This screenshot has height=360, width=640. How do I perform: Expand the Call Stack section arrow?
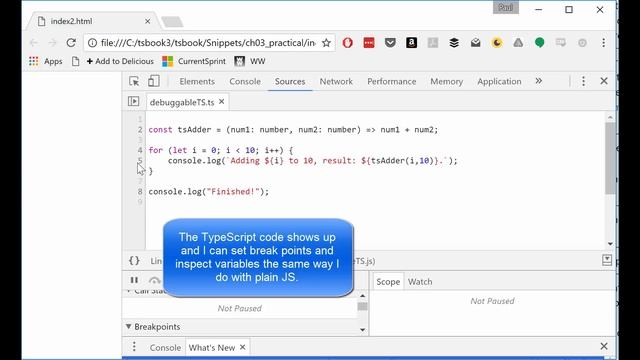coord(129,291)
